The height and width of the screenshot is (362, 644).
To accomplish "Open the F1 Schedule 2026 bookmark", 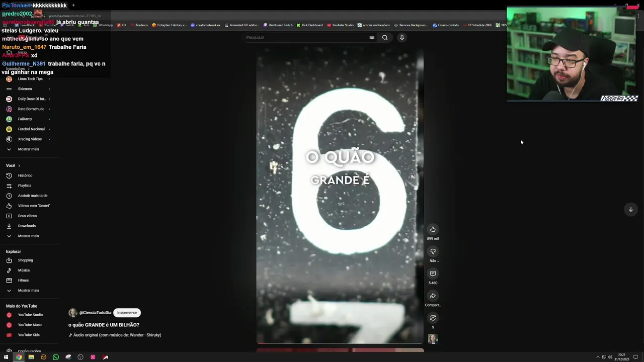I will coord(477,25).
